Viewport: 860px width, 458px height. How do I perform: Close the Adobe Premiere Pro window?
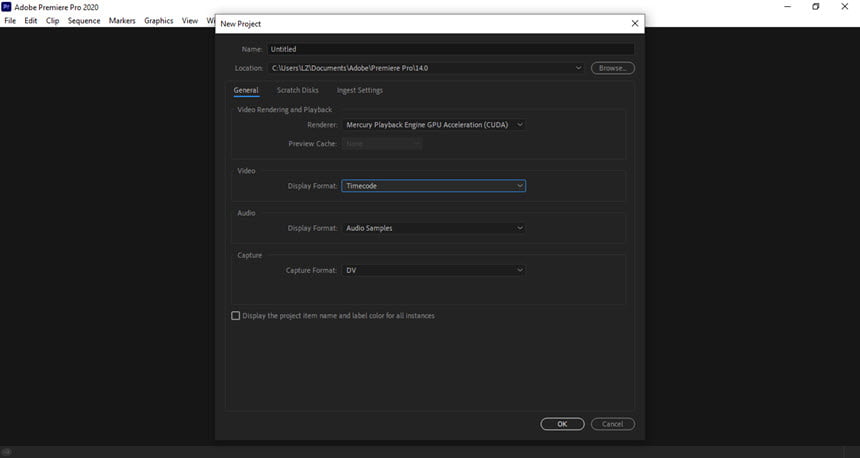(x=845, y=7)
